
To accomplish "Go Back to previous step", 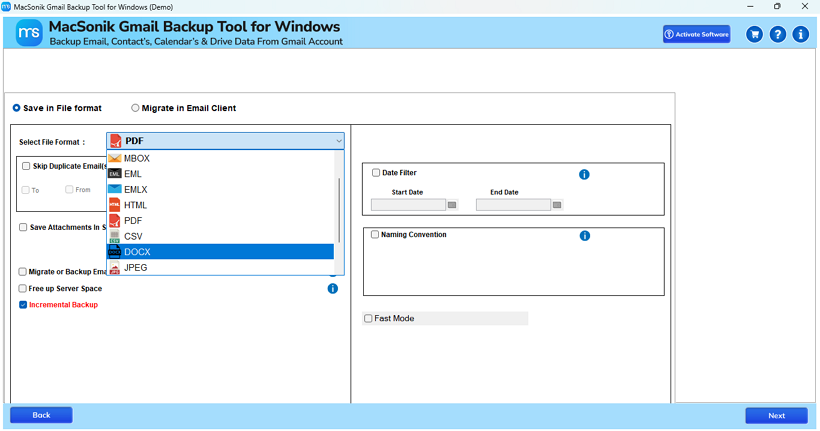I will coord(41,415).
